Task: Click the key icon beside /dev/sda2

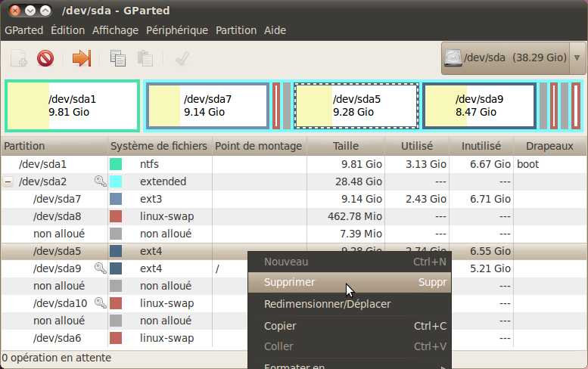Action: pyautogui.click(x=100, y=181)
